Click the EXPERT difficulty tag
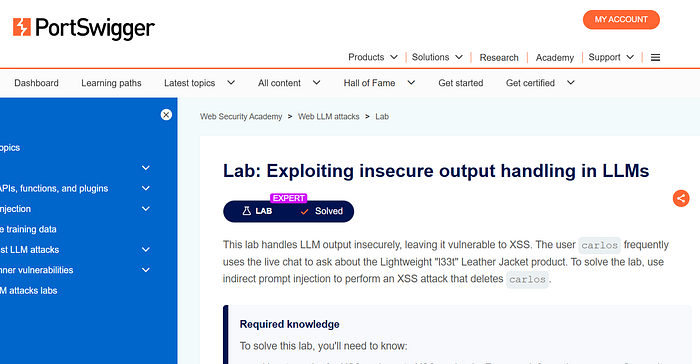700x364 pixels. (288, 198)
